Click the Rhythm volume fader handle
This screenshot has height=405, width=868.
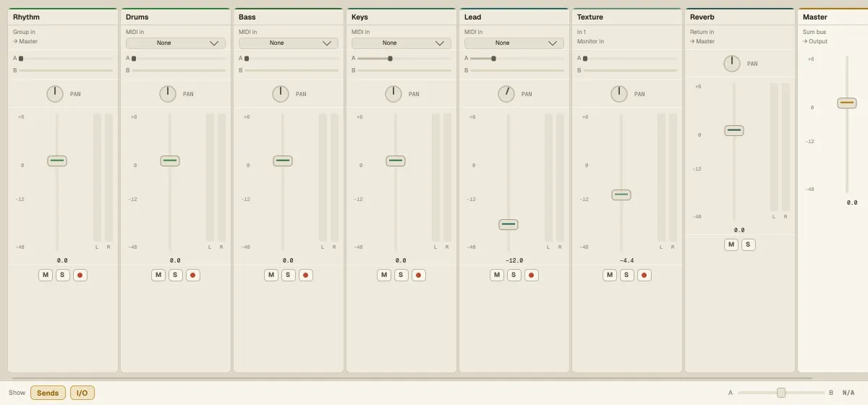pyautogui.click(x=57, y=161)
